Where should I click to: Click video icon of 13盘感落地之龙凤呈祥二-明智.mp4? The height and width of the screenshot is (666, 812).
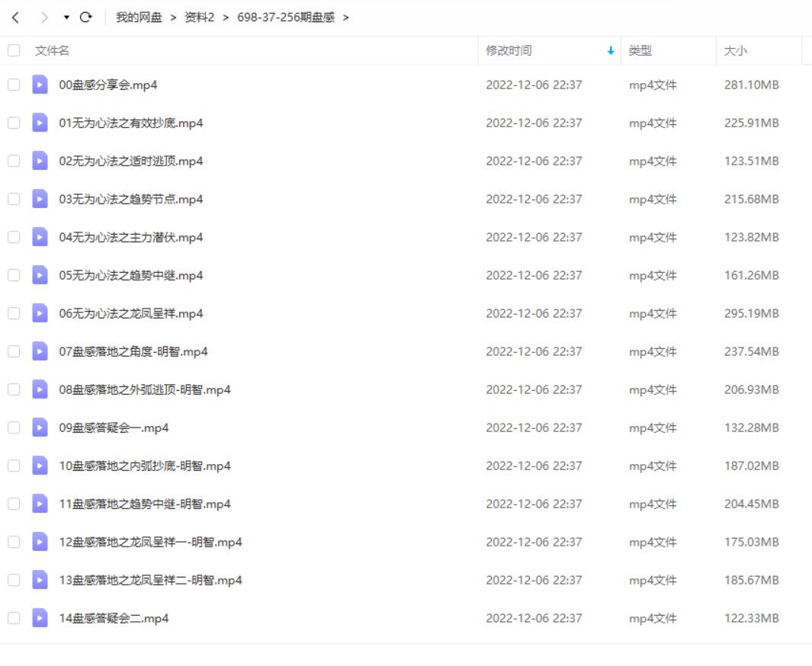pos(40,581)
